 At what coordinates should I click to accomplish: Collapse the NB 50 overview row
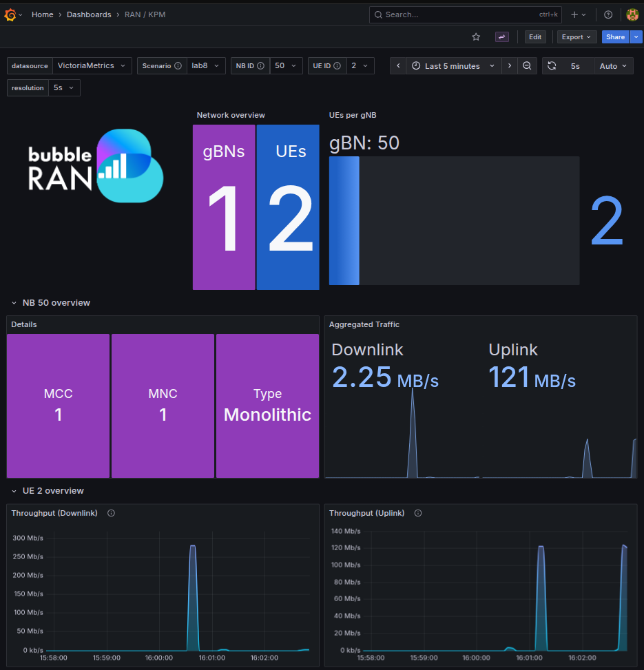point(14,303)
